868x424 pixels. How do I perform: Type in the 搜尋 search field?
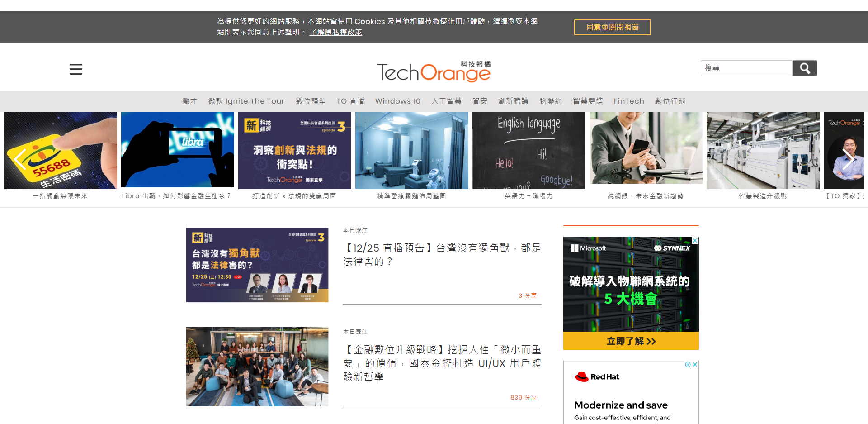click(x=746, y=68)
